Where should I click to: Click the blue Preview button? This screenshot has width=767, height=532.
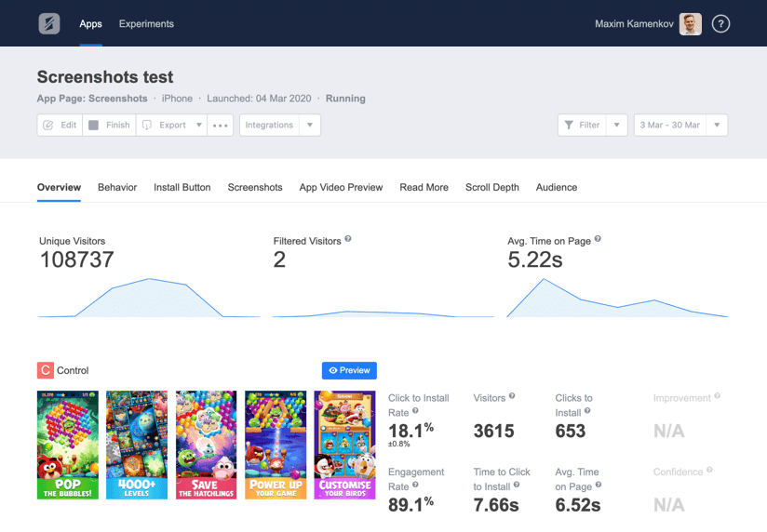point(349,371)
